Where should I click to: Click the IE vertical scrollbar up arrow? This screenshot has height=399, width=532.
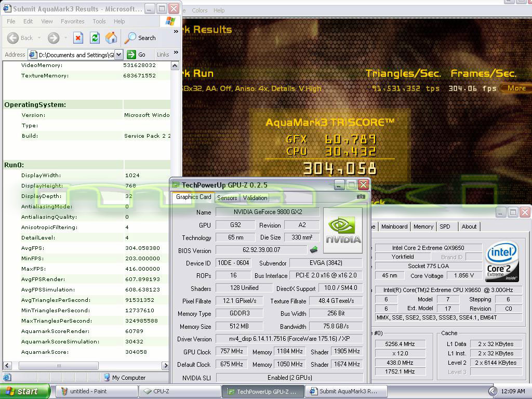click(x=175, y=65)
